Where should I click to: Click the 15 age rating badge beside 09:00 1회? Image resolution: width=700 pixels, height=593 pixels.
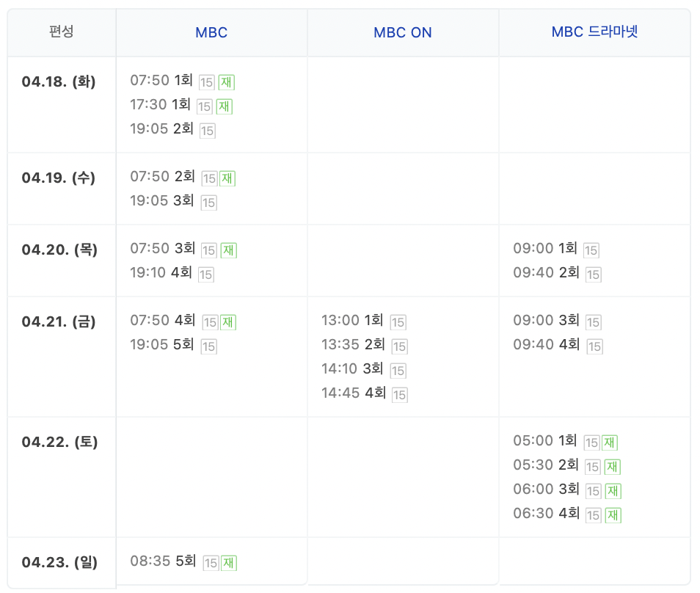[591, 250]
